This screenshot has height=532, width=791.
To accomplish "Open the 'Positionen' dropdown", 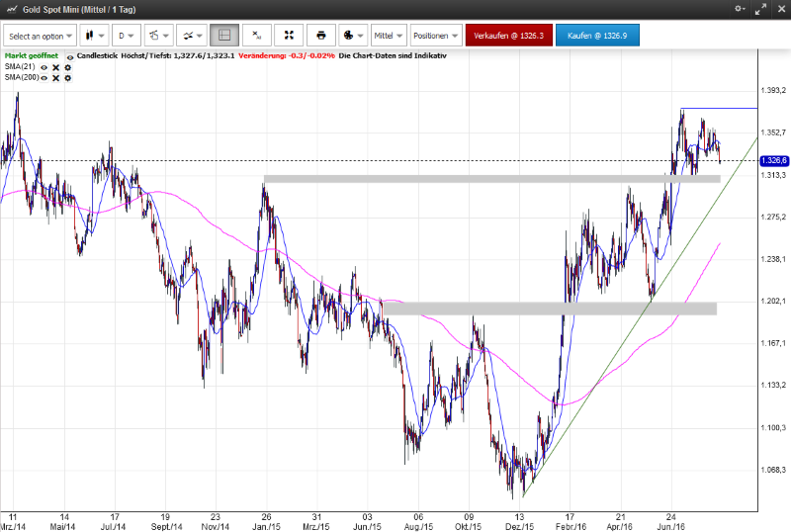I will [436, 36].
